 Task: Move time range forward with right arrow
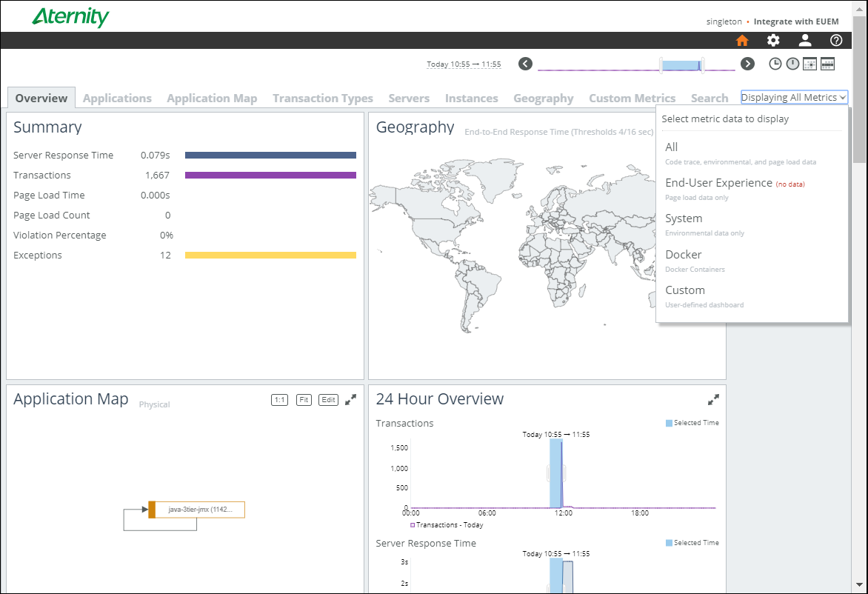(x=748, y=64)
